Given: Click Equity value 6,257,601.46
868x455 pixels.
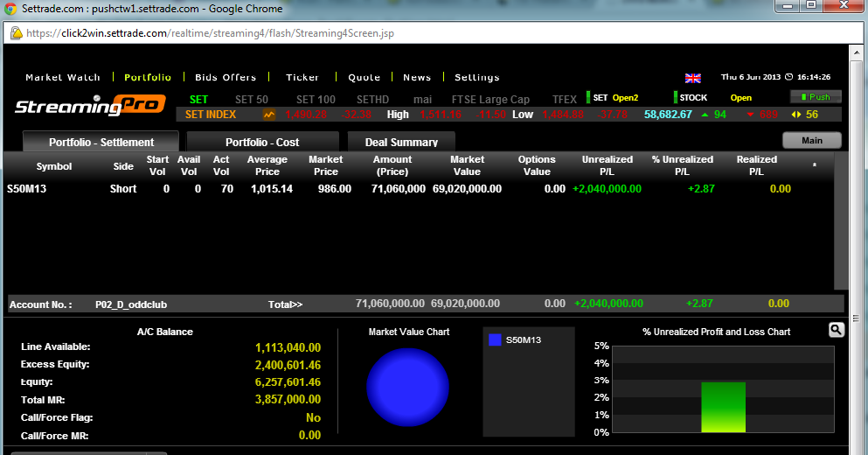Looking at the screenshot, I should [288, 381].
